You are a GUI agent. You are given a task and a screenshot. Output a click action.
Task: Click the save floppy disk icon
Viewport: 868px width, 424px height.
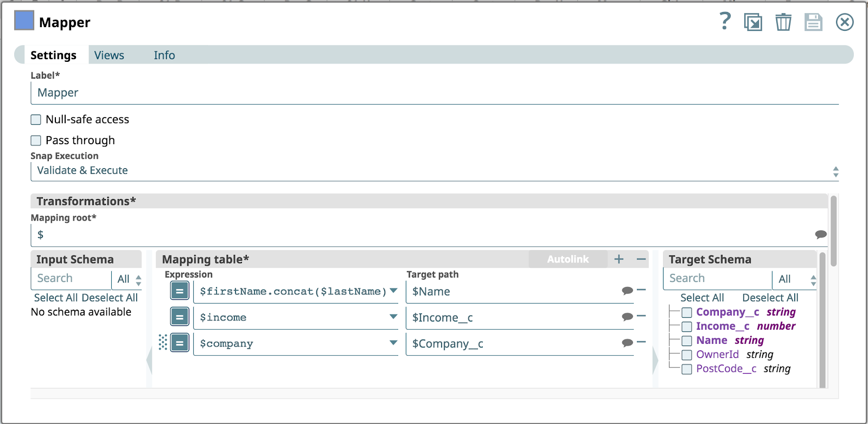click(813, 22)
